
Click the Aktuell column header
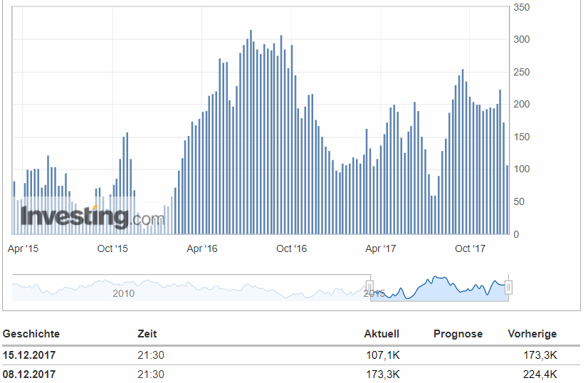382,334
